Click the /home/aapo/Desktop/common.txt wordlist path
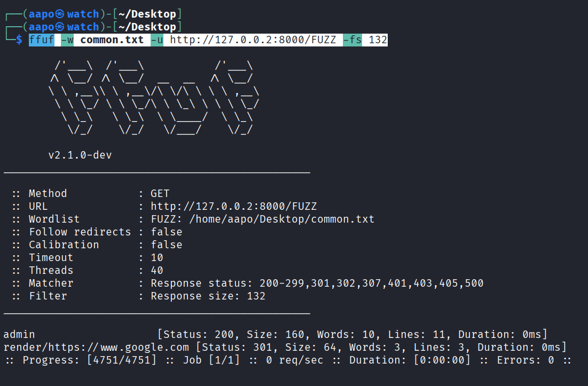Screen dimensions: 588x386 pyautogui.click(x=262, y=219)
